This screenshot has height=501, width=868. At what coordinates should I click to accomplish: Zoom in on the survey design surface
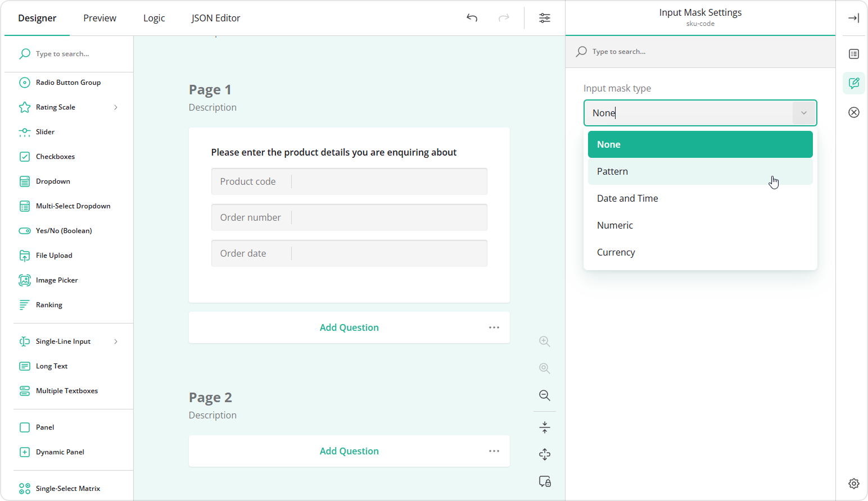pos(544,341)
